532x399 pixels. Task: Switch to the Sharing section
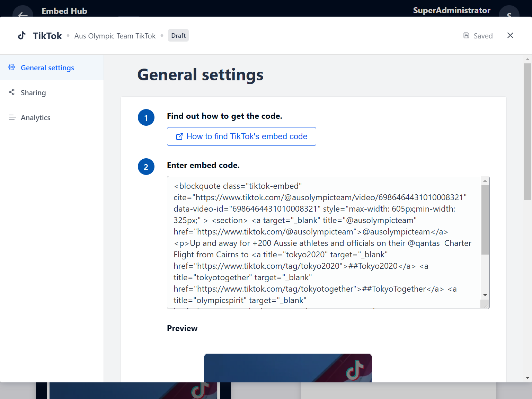33,93
